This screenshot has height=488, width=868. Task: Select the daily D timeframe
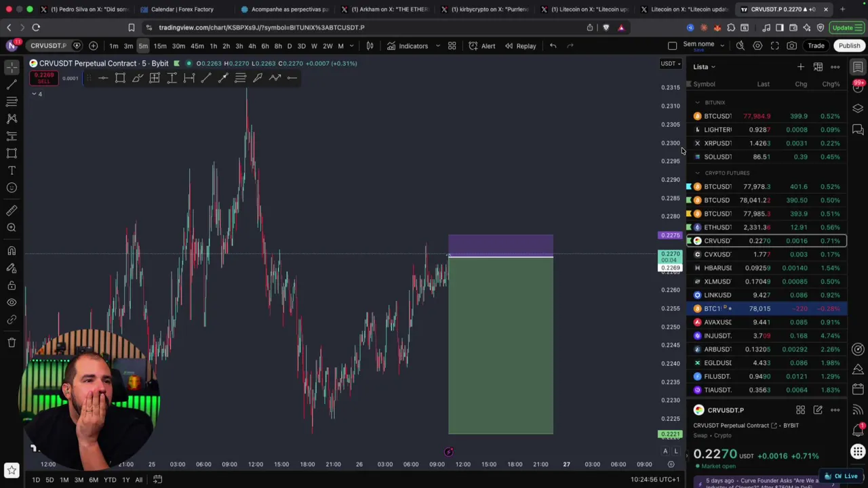click(x=290, y=45)
